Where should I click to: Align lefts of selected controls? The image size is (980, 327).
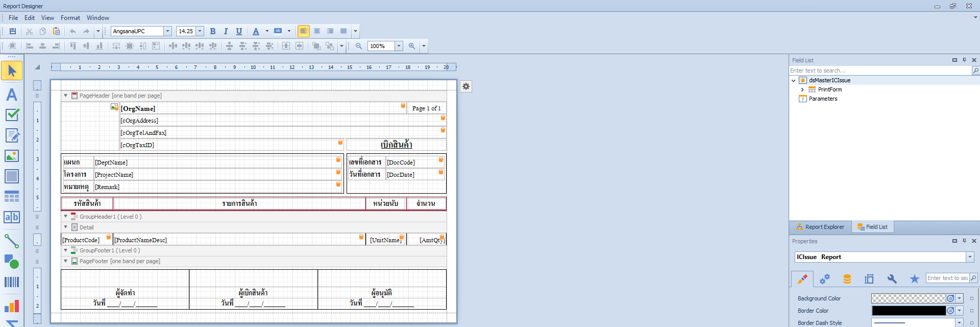[x=30, y=46]
